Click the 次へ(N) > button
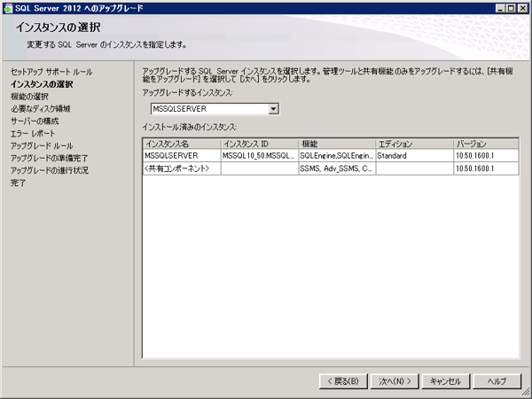The height and width of the screenshot is (399, 532). pos(395,381)
